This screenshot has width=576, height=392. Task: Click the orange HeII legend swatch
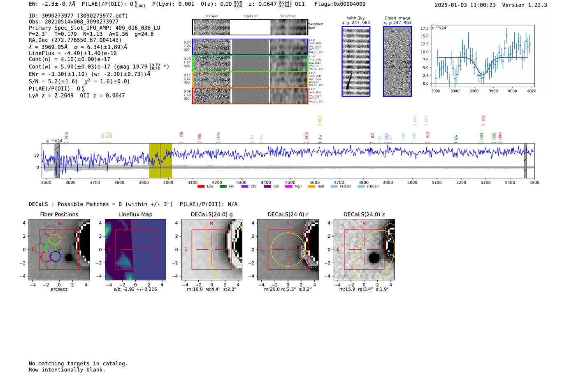(311, 186)
